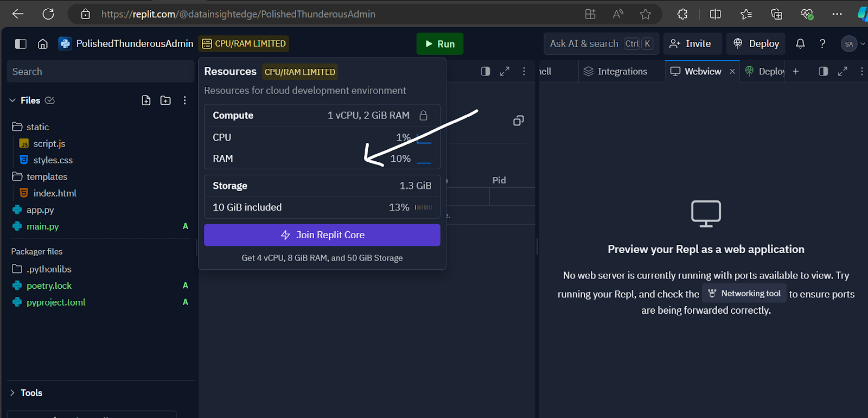This screenshot has width=868, height=418.
Task: Open Files section more options menu
Action: point(185,100)
